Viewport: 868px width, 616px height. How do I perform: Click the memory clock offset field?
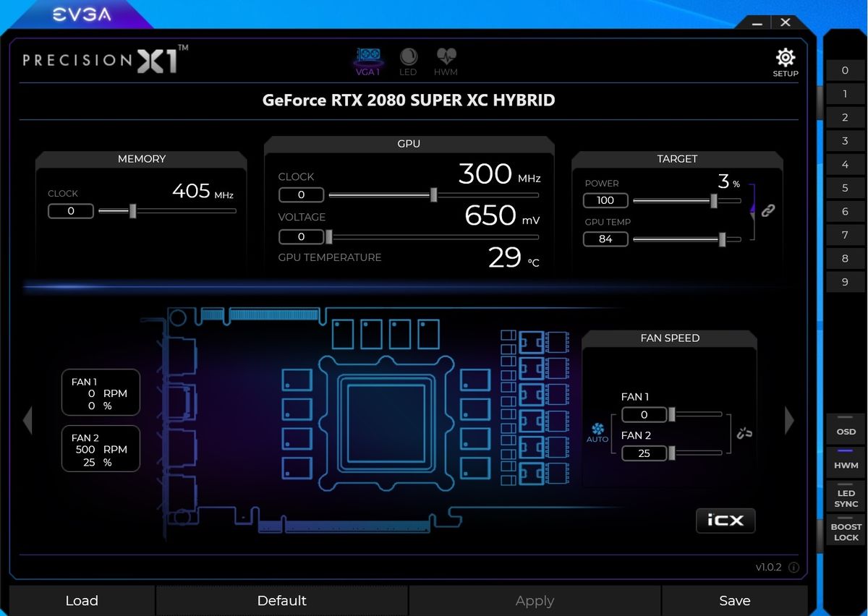point(71,211)
